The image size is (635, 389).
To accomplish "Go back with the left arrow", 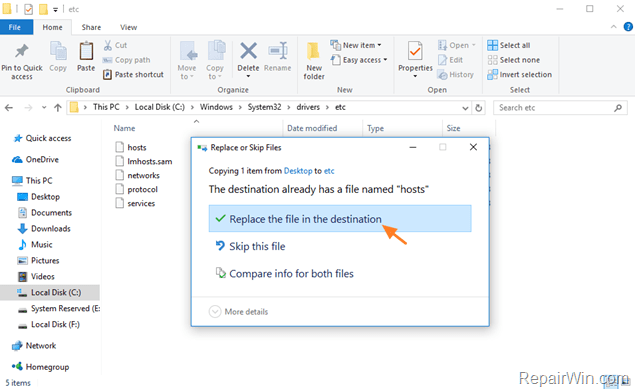I will 9,108.
